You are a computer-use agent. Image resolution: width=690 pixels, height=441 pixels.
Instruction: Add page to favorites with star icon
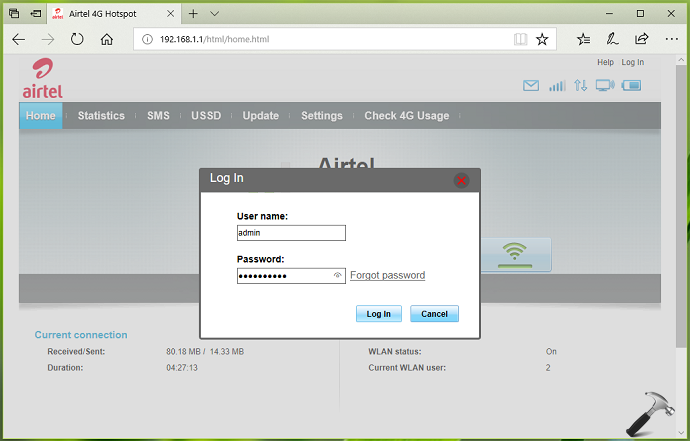click(542, 39)
